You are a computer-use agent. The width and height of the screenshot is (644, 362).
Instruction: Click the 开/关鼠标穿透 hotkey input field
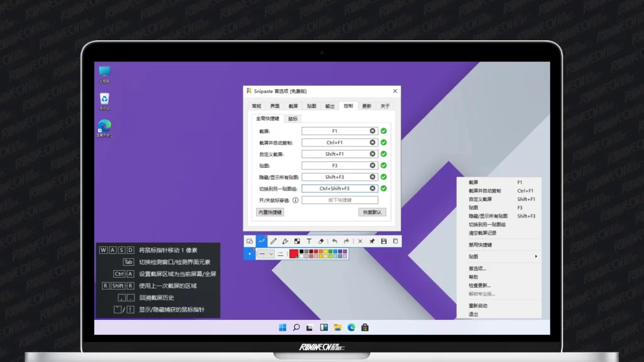[x=340, y=200]
